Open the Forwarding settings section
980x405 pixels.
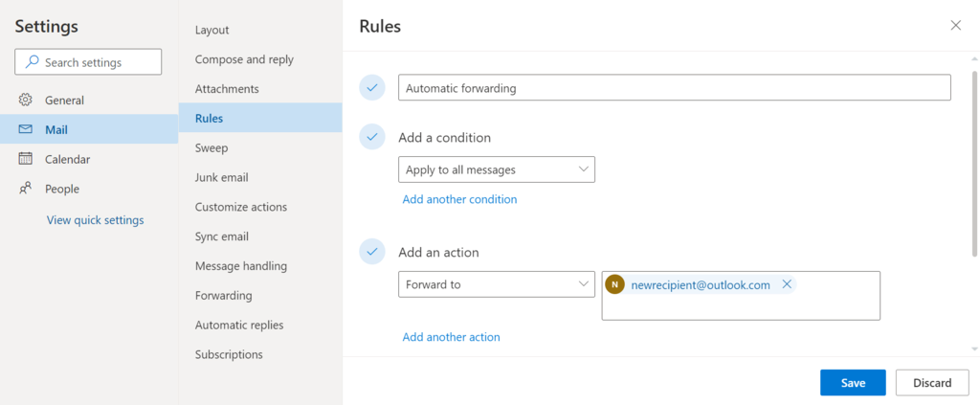pyautogui.click(x=223, y=295)
